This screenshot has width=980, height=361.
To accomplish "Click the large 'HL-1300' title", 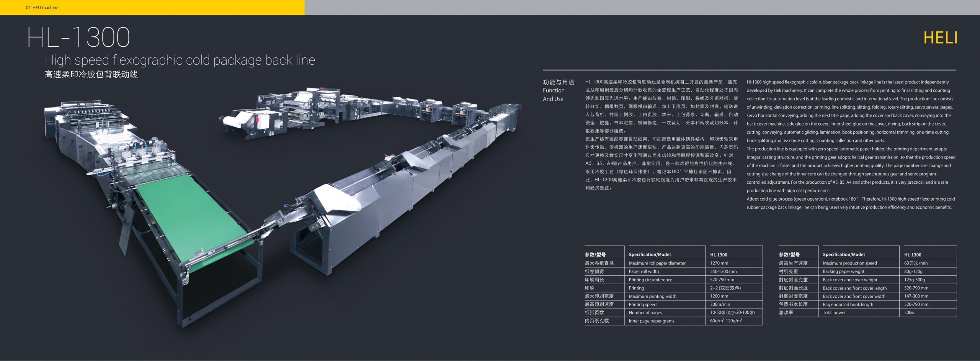I will 78,37.
